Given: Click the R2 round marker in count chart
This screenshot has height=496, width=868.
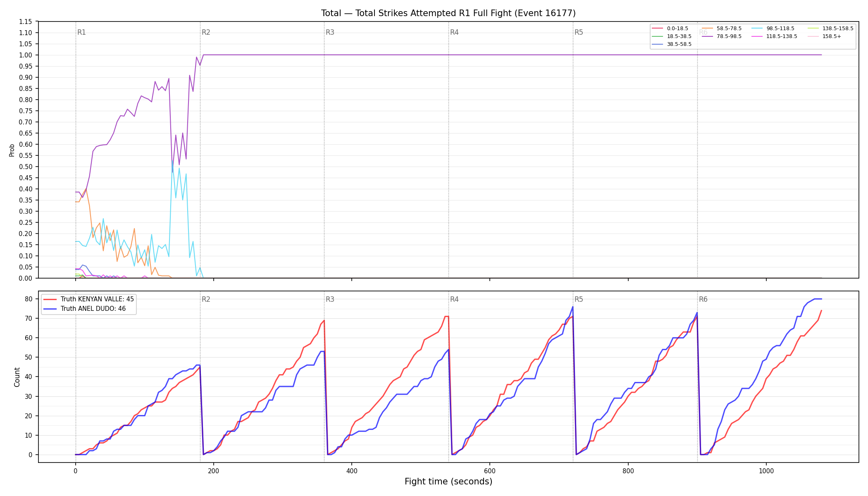Looking at the screenshot, I should pos(206,300).
